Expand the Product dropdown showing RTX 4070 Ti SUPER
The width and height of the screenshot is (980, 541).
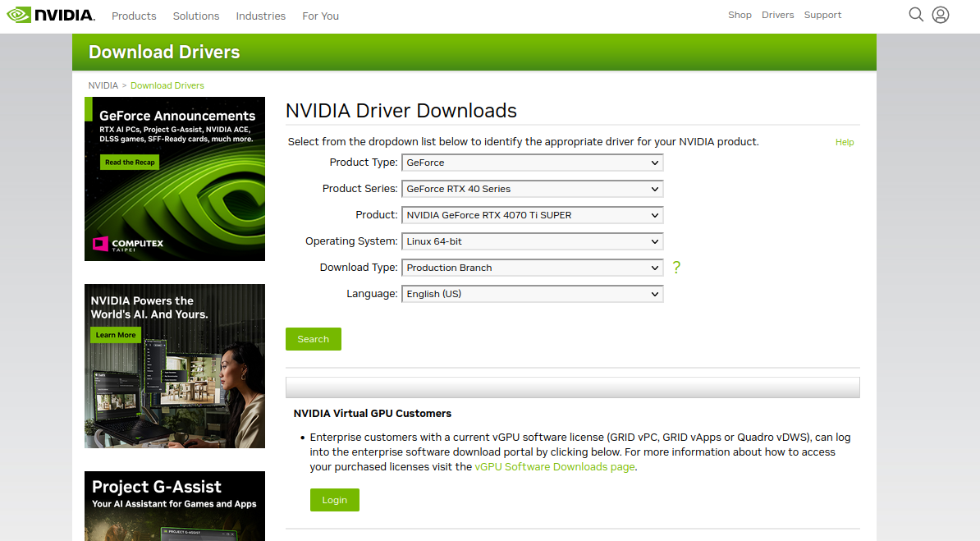click(532, 215)
